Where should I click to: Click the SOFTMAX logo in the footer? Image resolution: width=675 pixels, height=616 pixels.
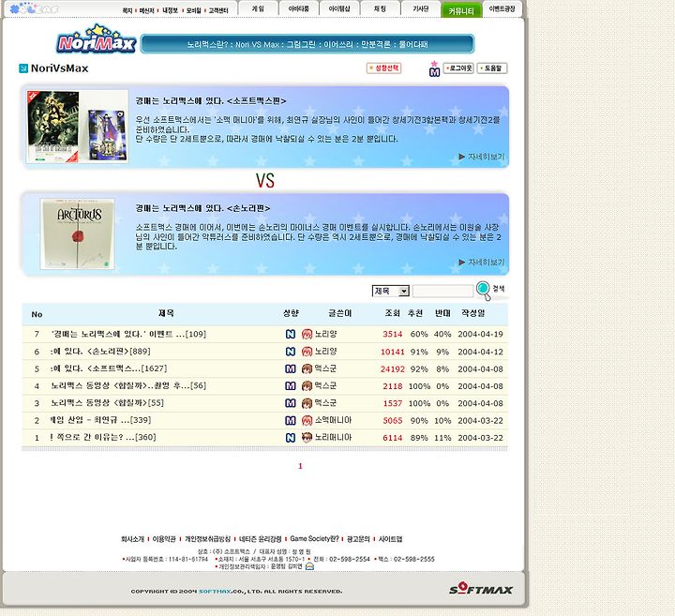(x=481, y=589)
